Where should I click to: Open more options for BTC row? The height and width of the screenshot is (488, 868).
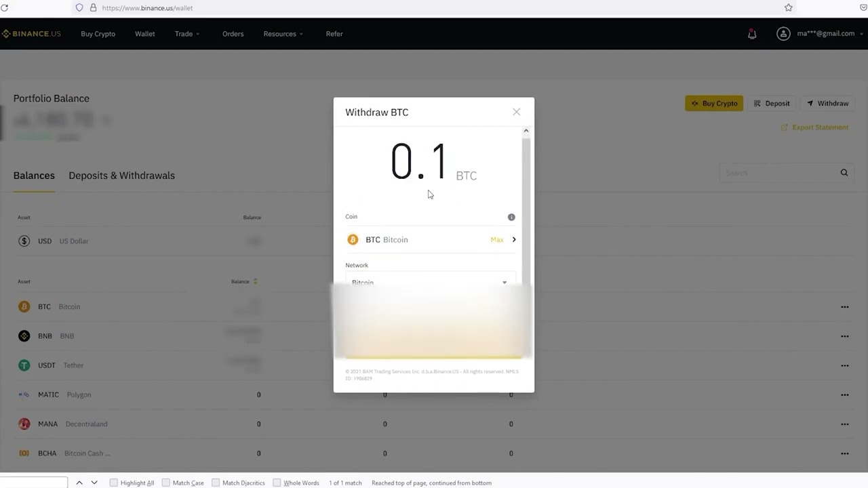[844, 307]
